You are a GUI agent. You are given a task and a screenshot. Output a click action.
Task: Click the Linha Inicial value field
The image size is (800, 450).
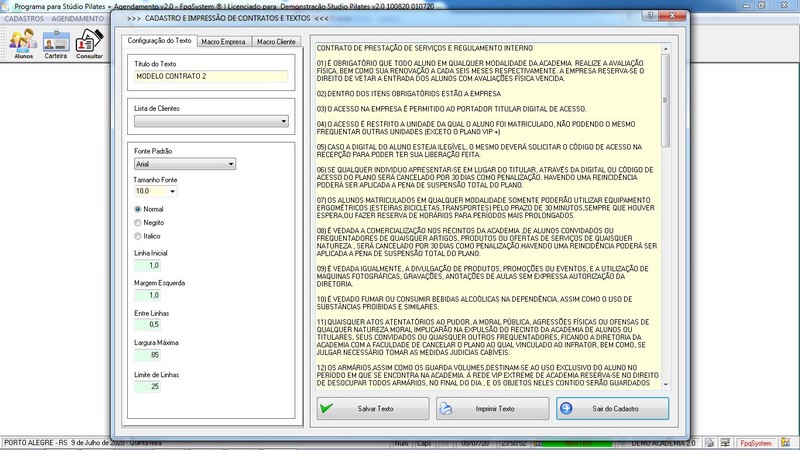[x=147, y=265]
